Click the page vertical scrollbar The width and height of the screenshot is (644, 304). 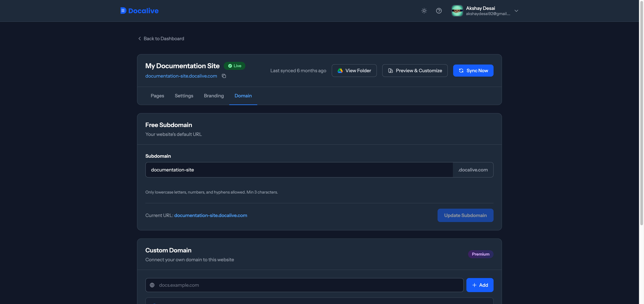(641, 112)
